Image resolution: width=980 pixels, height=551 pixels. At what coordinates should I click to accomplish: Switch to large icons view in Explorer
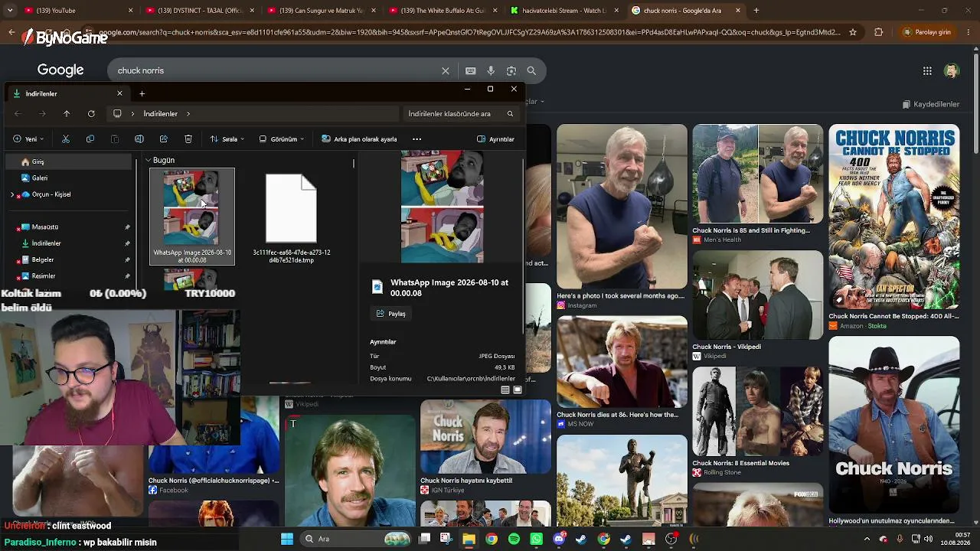(518, 390)
